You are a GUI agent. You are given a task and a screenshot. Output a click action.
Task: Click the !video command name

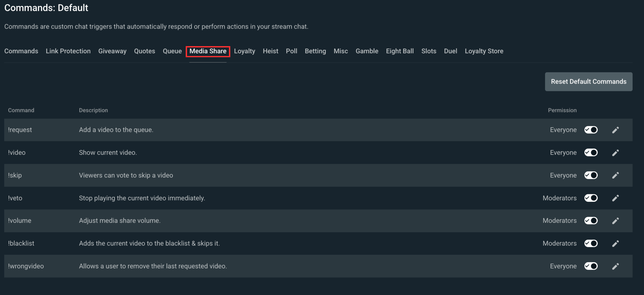coord(17,153)
